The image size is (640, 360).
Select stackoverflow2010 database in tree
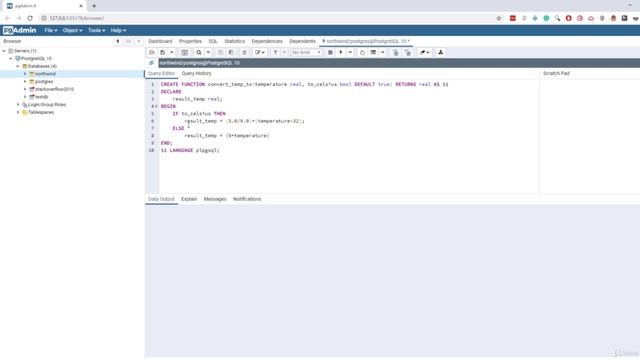click(54, 89)
